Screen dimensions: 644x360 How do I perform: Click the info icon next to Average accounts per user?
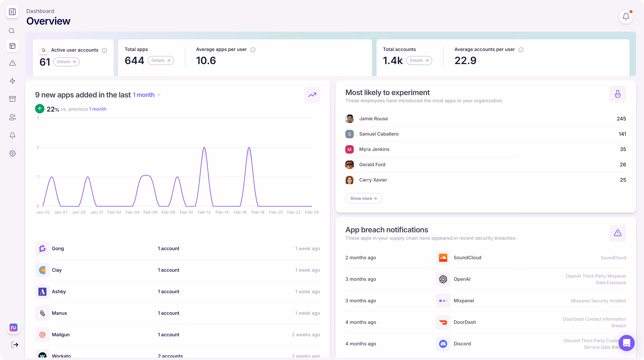[521, 50]
